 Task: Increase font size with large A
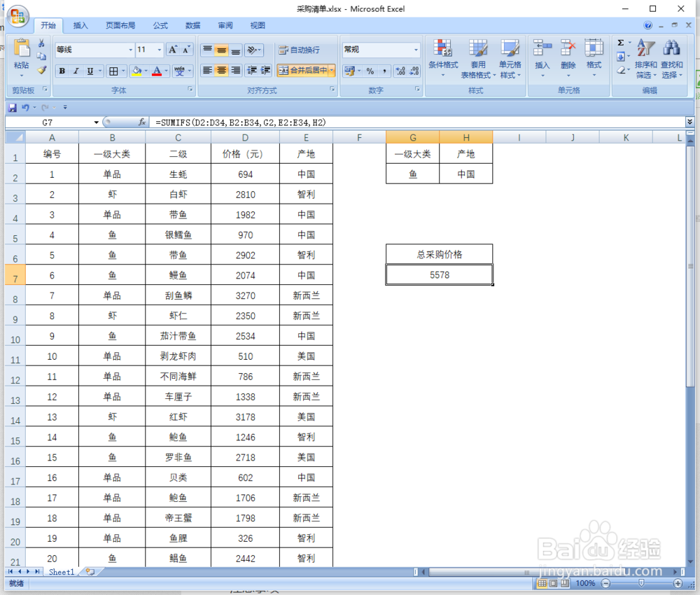[x=173, y=50]
